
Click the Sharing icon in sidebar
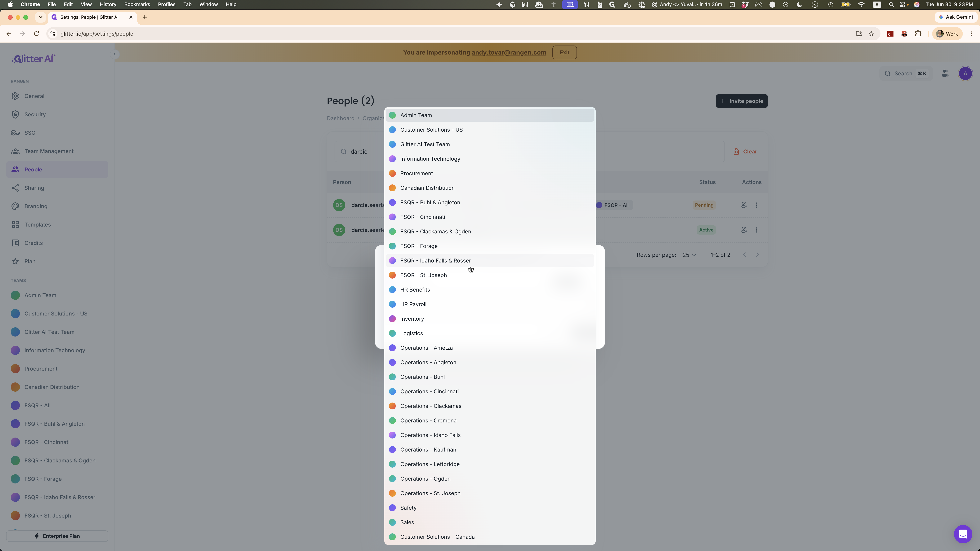15,188
